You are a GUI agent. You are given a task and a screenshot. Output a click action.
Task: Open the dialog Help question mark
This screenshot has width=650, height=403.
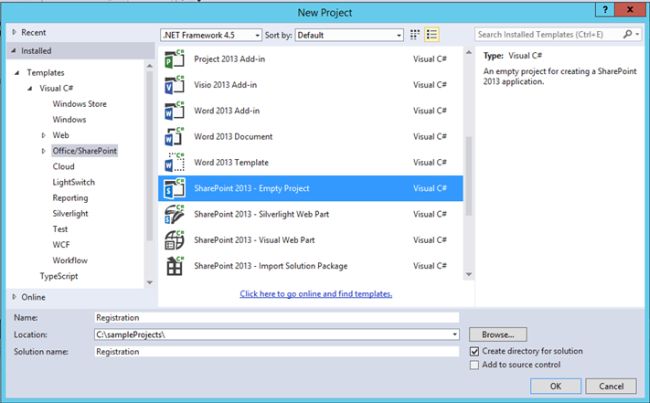605,10
